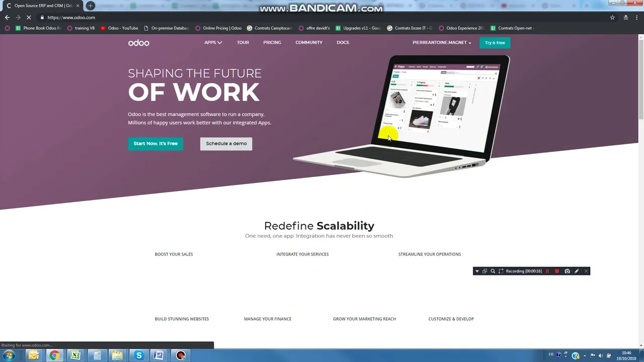Click the Try it free button
The height and width of the screenshot is (362, 644).
point(495,43)
